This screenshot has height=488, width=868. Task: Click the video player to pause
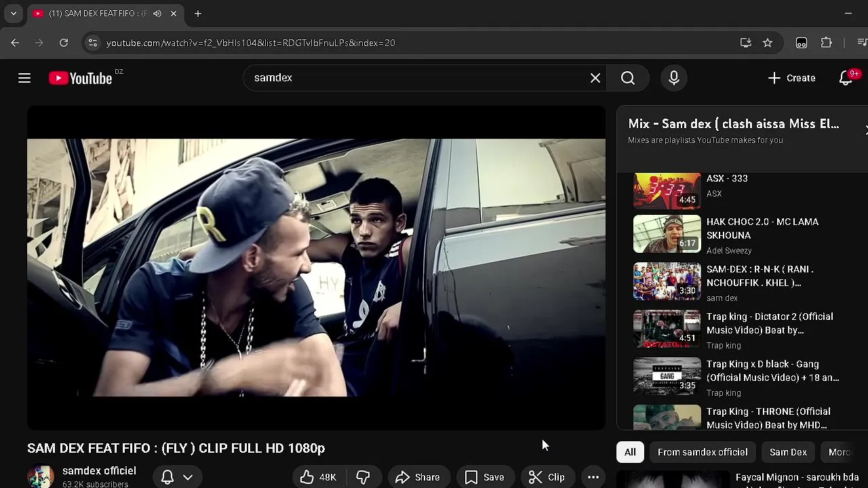[316, 268]
